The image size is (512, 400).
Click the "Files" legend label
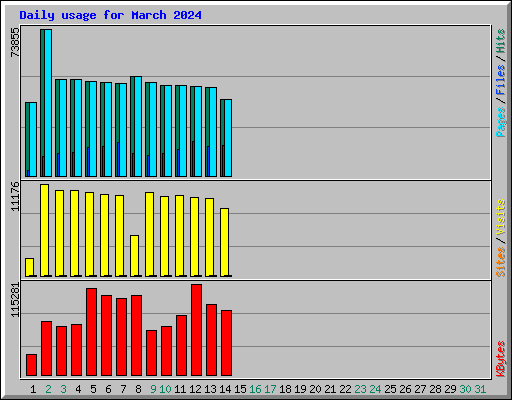tap(500, 79)
